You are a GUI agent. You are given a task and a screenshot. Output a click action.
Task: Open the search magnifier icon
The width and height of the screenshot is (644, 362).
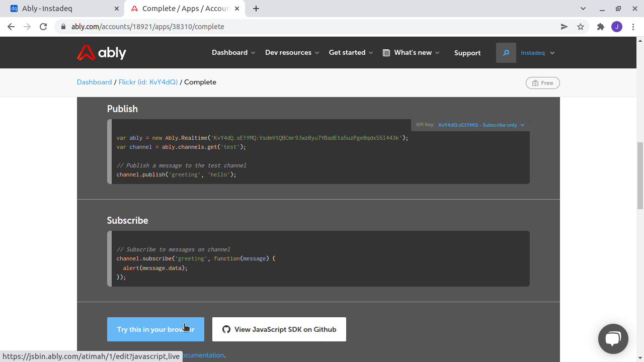point(506,53)
